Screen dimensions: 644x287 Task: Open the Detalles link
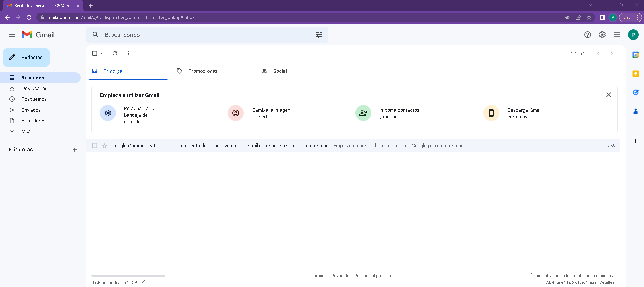tap(607, 282)
